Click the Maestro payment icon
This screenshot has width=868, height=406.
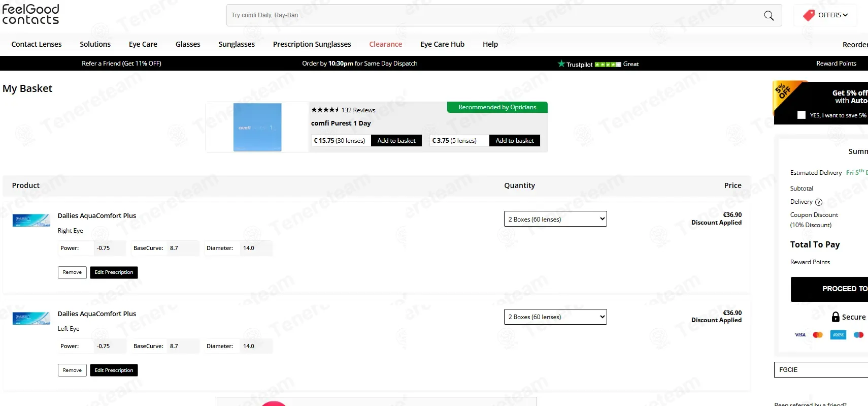(858, 335)
